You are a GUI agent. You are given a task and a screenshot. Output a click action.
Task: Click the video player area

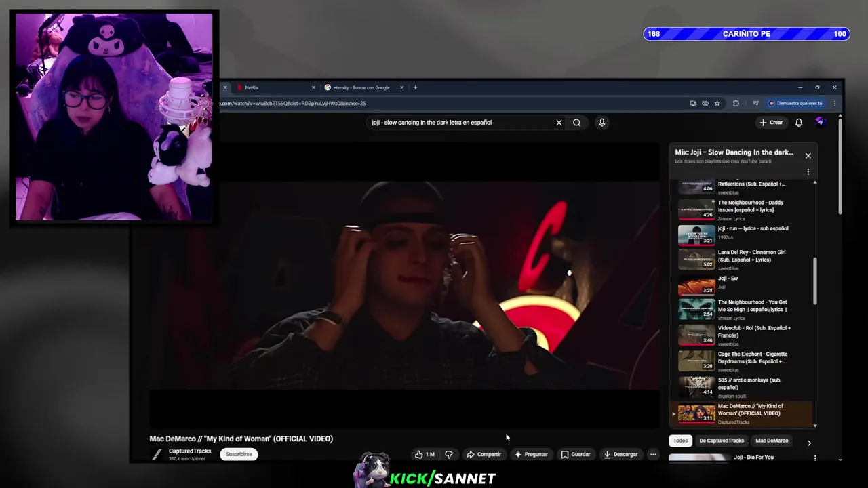(404, 285)
